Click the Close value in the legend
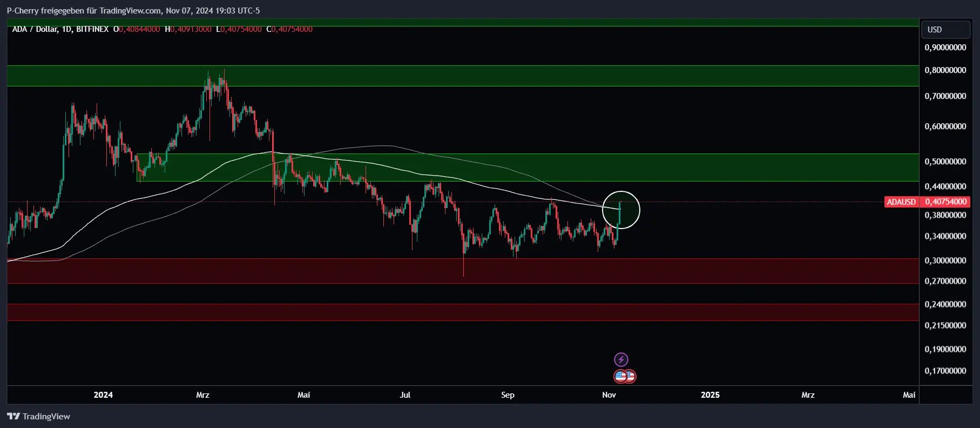 click(x=292, y=29)
